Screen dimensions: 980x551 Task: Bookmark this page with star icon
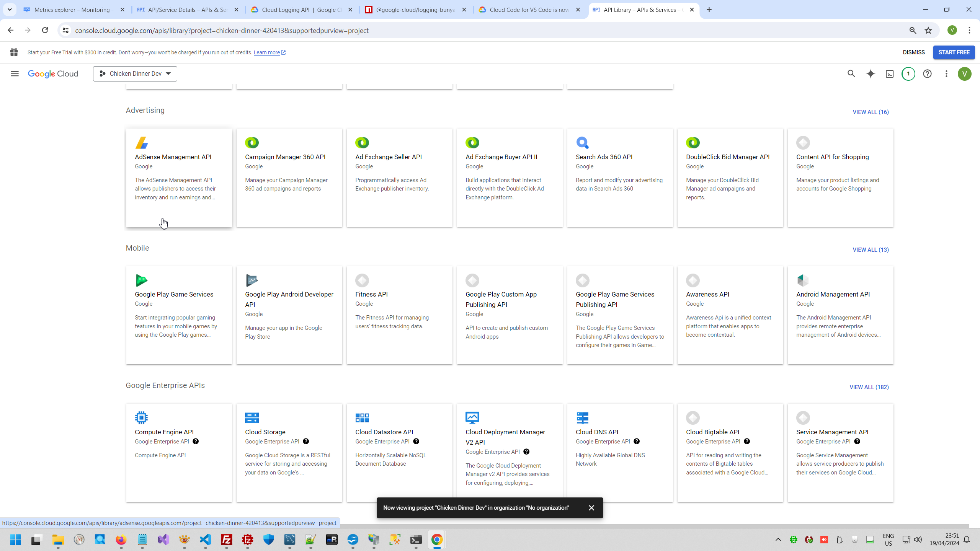click(928, 30)
